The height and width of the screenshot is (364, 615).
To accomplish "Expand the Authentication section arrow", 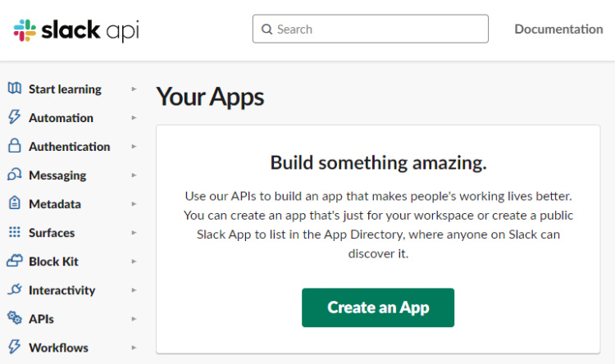I will click(x=134, y=147).
